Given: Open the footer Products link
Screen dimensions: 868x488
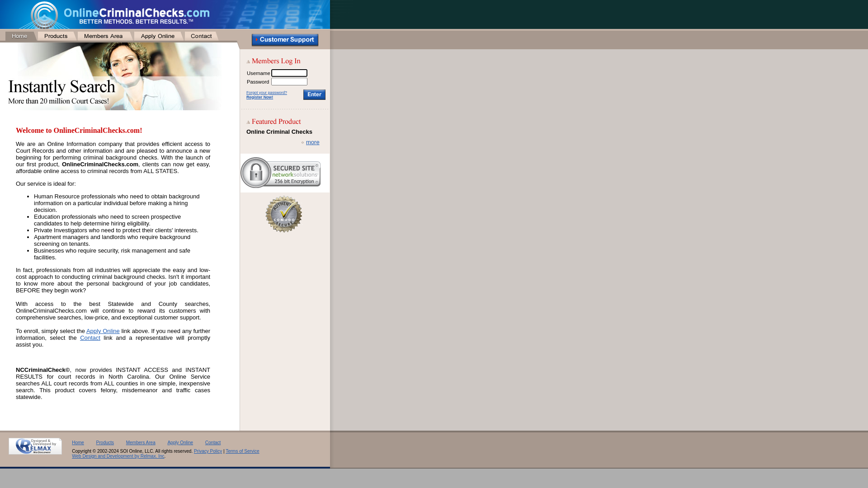Looking at the screenshot, I should [x=105, y=443].
